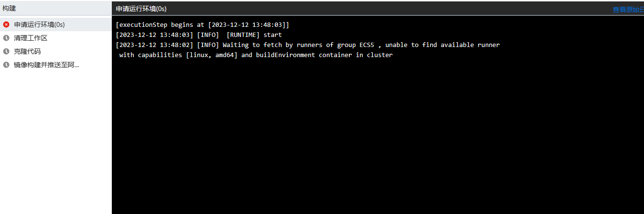Click the 申请运行环境(0s) log panel title
The width and height of the screenshot is (644, 214).
pyautogui.click(x=141, y=9)
